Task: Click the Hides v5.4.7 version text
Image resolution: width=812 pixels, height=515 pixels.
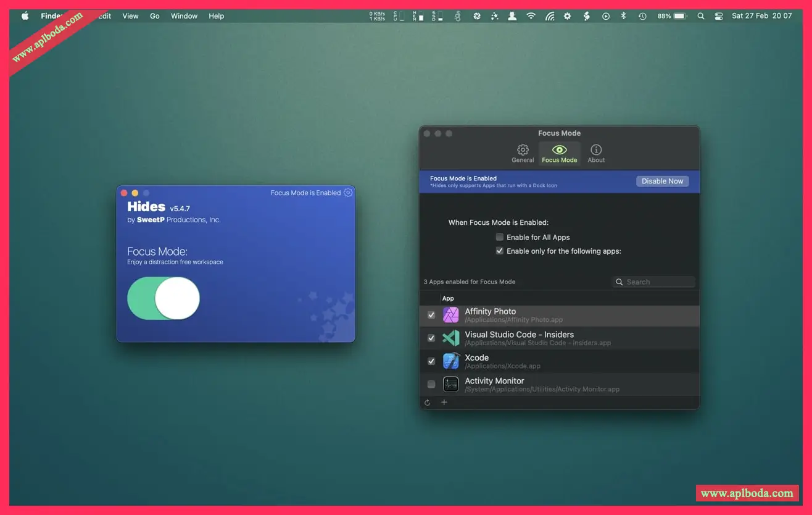Action: (180, 209)
